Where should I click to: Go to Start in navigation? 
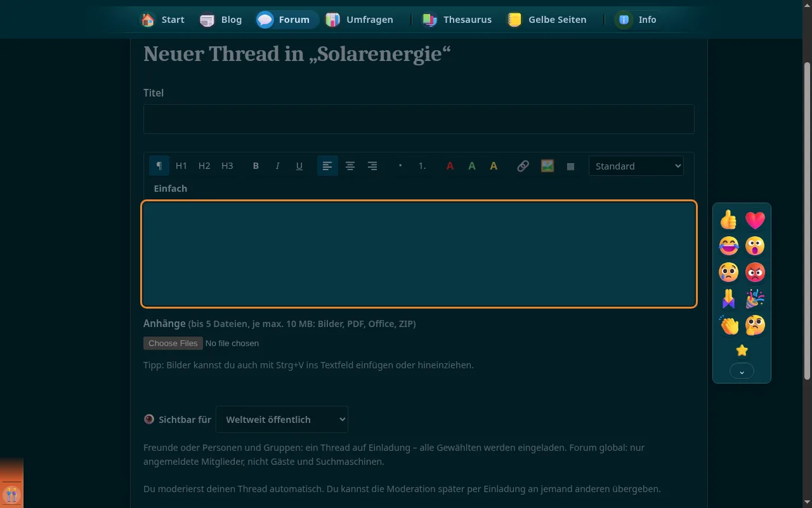tap(163, 20)
